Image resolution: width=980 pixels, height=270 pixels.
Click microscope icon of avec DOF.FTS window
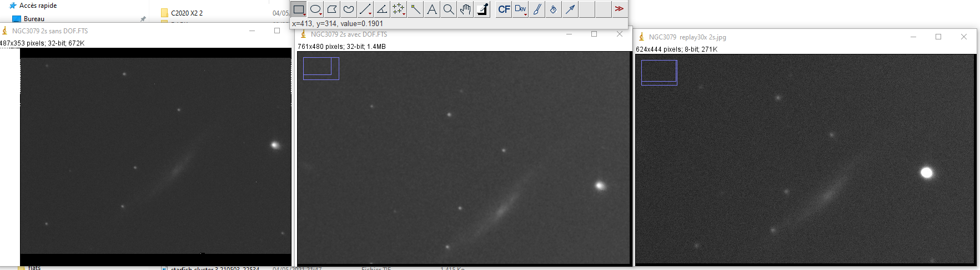pos(304,34)
